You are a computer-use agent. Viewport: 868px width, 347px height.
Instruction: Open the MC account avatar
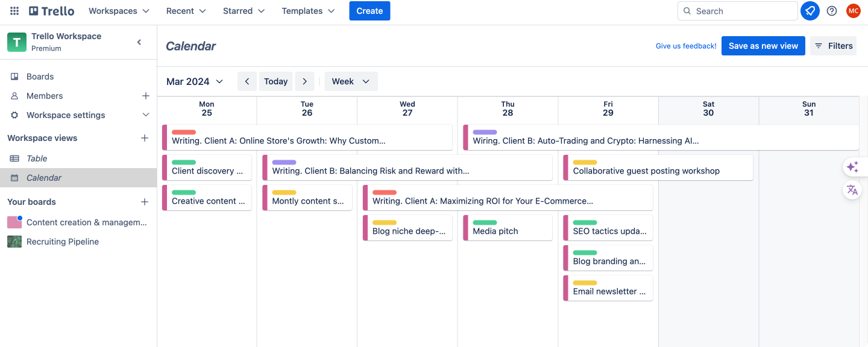853,11
